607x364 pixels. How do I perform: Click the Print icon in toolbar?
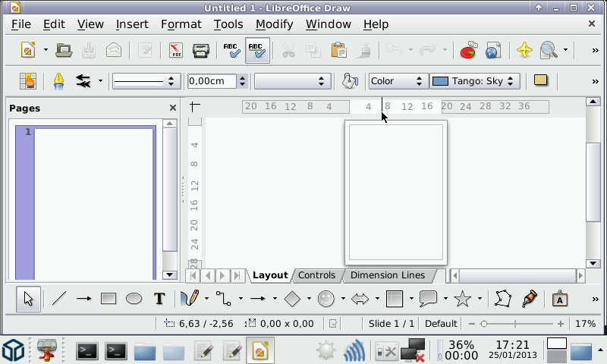coord(200,51)
